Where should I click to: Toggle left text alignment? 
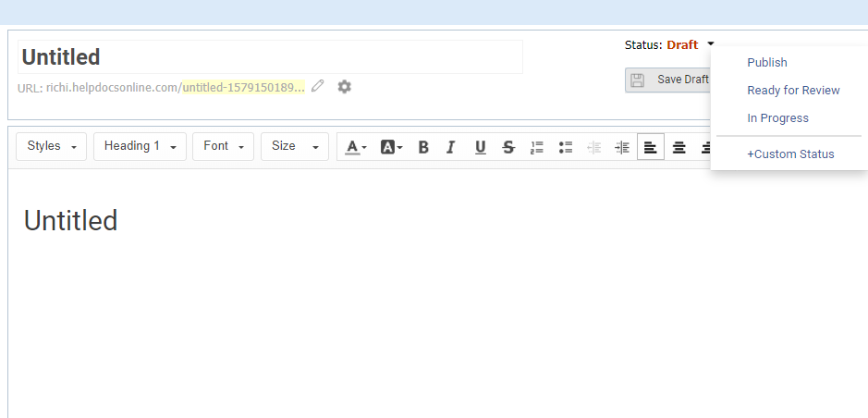[x=651, y=147]
